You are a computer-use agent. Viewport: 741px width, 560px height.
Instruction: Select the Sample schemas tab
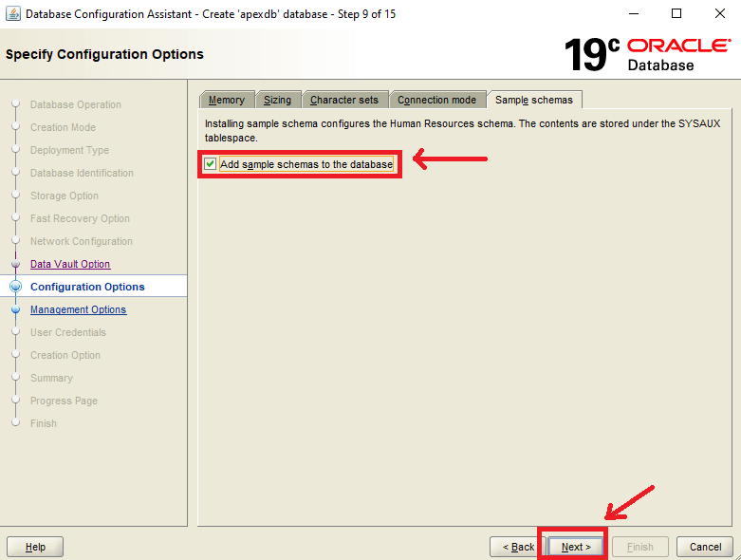coord(533,100)
